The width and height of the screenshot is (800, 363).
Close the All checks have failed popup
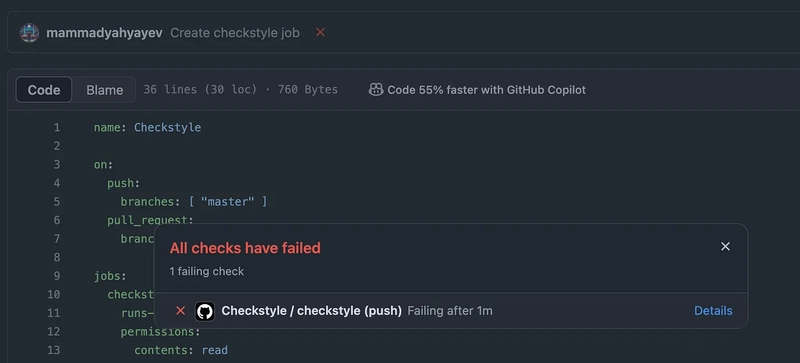(x=725, y=247)
